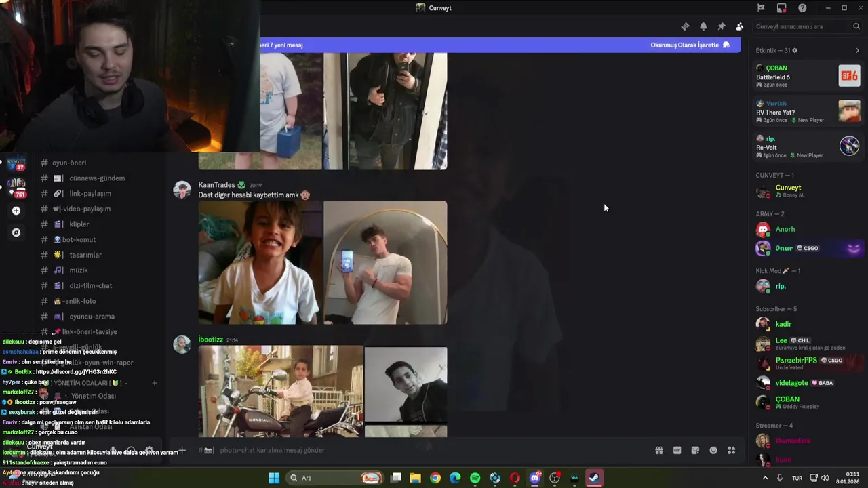Image resolution: width=868 pixels, height=488 pixels.
Task: Open activity settings gear next to Etkinlik
Action: tap(795, 51)
